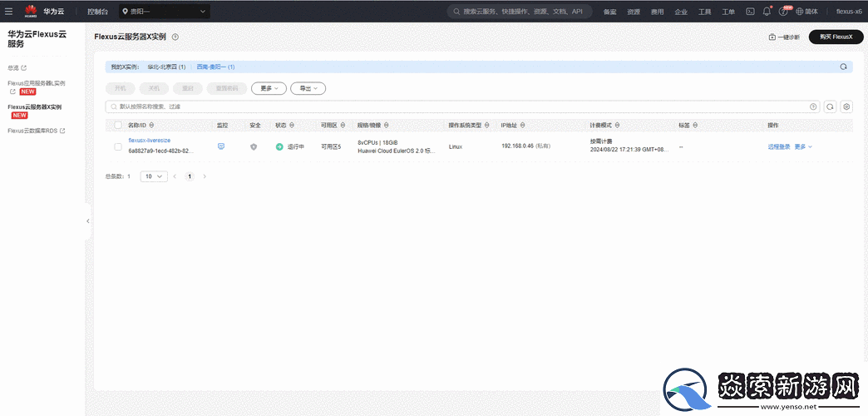The image size is (868, 416).
Task: Open the CloudShell terminal icon in header
Action: [x=750, y=12]
